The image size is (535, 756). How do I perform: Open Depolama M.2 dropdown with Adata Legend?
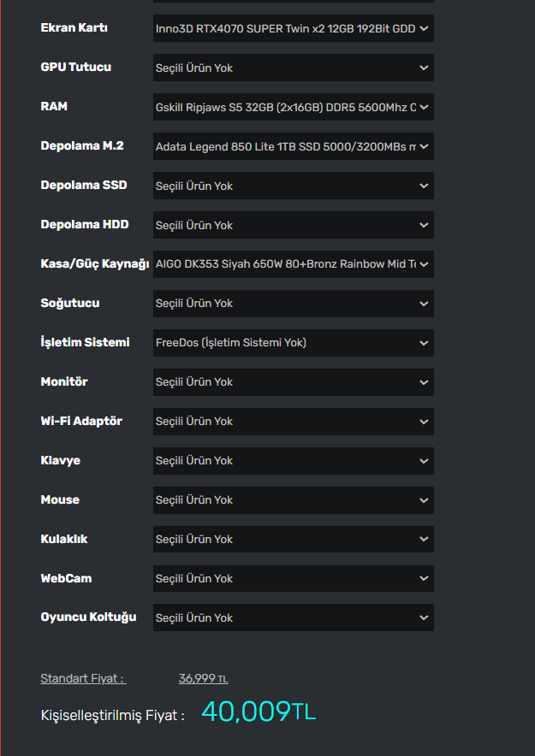click(293, 146)
